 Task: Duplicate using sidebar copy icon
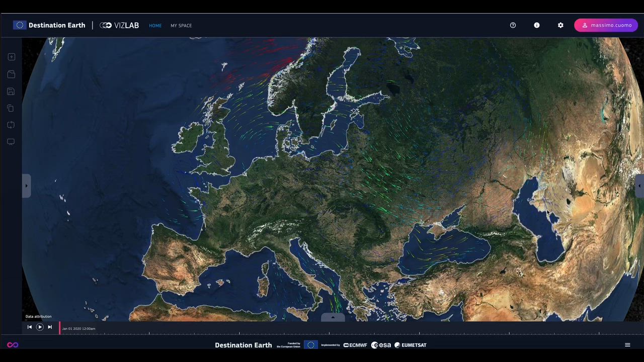tap(11, 108)
